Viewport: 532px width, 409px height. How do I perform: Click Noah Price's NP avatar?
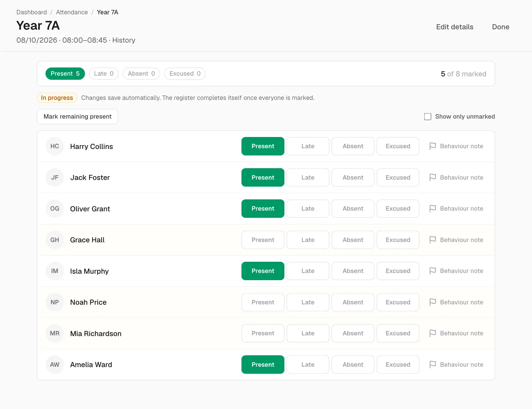[55, 302]
